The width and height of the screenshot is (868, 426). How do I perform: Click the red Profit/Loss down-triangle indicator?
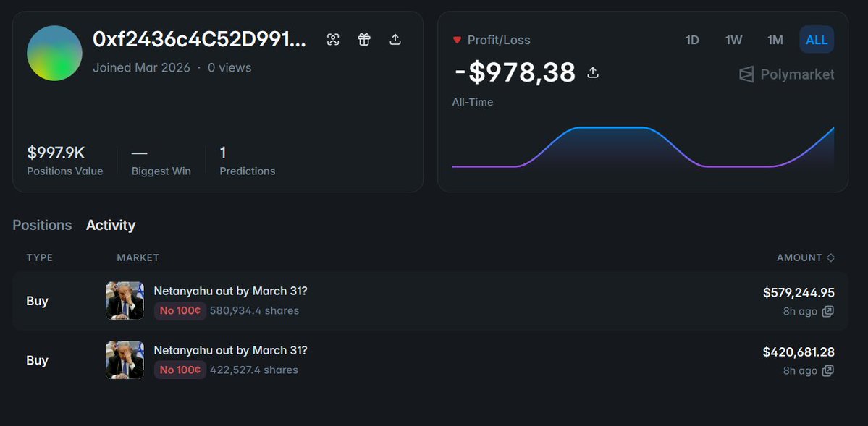457,40
